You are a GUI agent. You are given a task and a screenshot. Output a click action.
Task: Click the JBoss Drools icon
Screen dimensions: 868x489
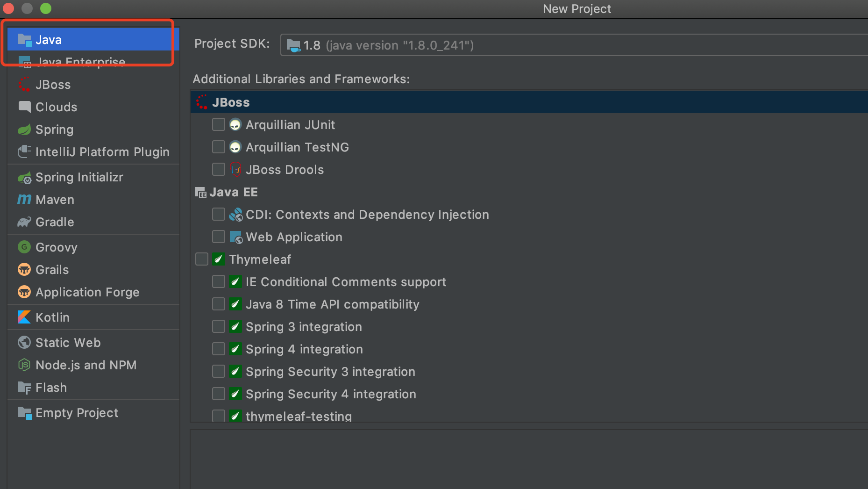point(235,170)
